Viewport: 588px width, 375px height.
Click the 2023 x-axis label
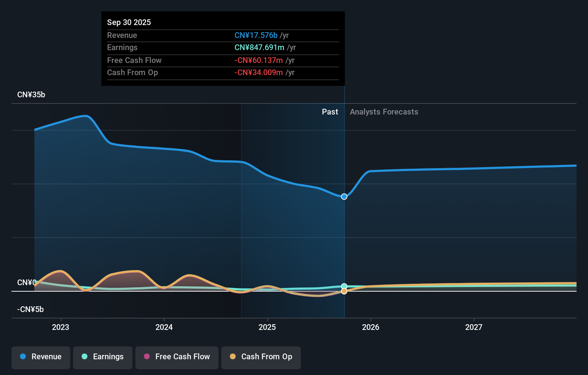(x=61, y=327)
